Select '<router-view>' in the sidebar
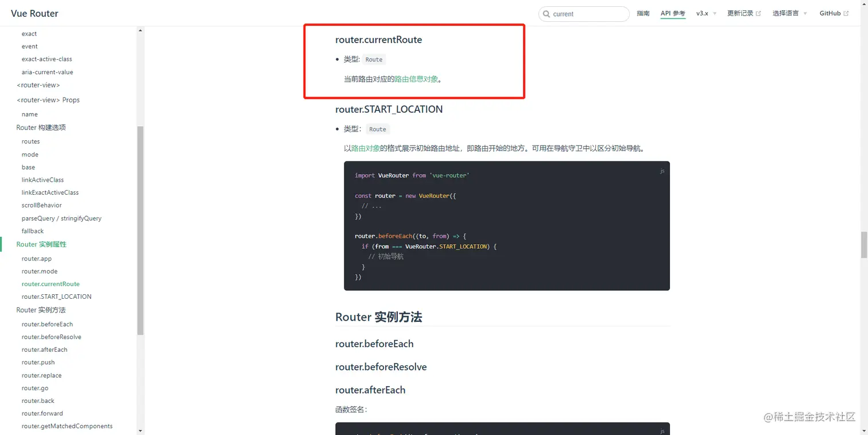This screenshot has width=868, height=435. (38, 85)
